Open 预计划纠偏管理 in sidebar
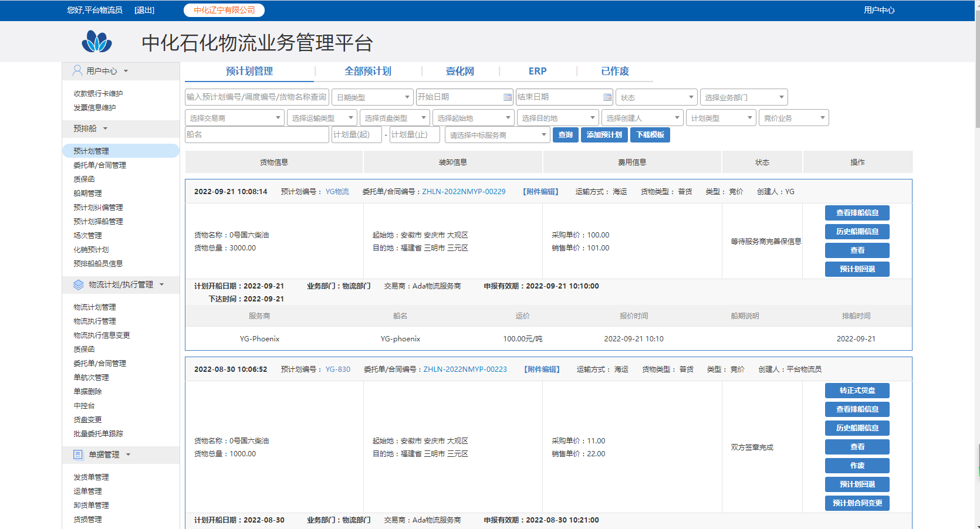 (98, 208)
